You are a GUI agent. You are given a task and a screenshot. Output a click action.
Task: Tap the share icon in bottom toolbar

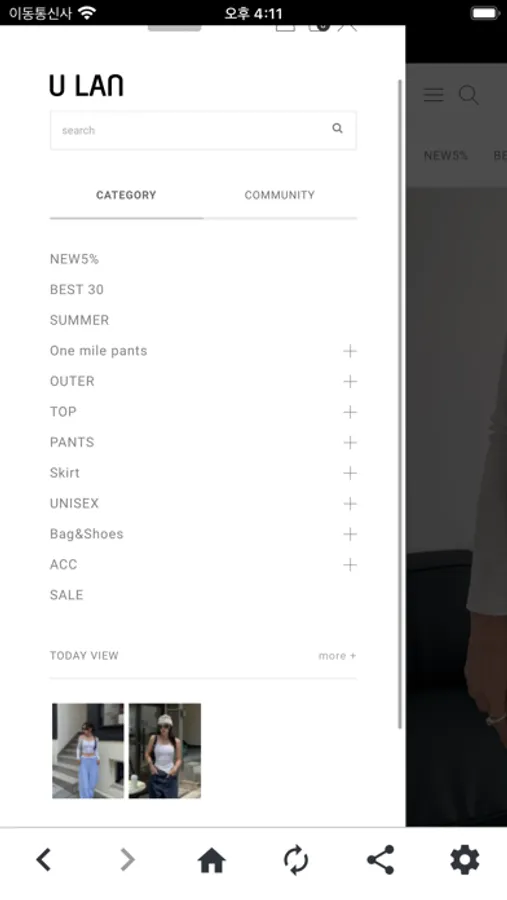tap(380, 860)
